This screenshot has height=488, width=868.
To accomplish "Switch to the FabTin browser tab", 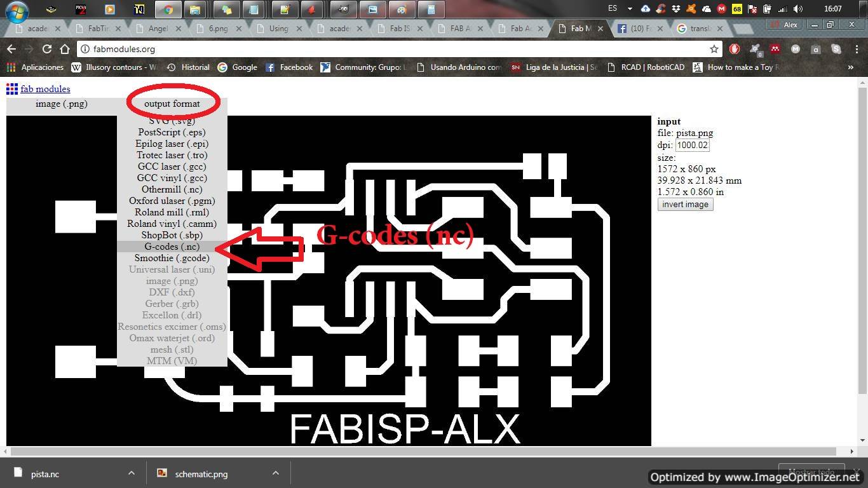I will point(95,29).
